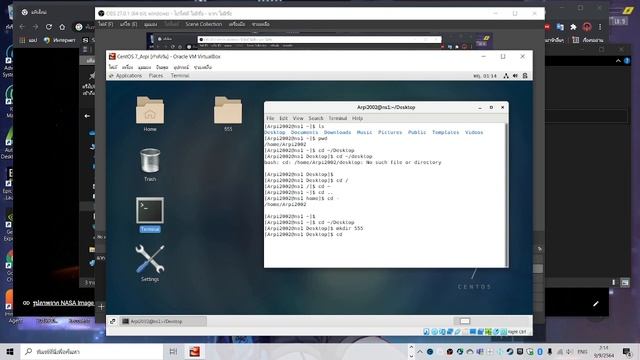
Task: Open the first VirtualBox menu beside the window icon
Action: tap(113, 67)
